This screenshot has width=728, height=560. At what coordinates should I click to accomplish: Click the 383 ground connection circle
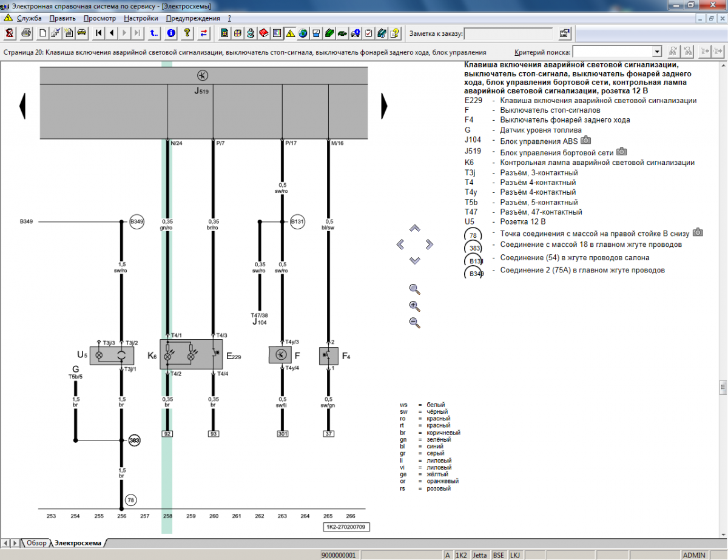tap(135, 440)
